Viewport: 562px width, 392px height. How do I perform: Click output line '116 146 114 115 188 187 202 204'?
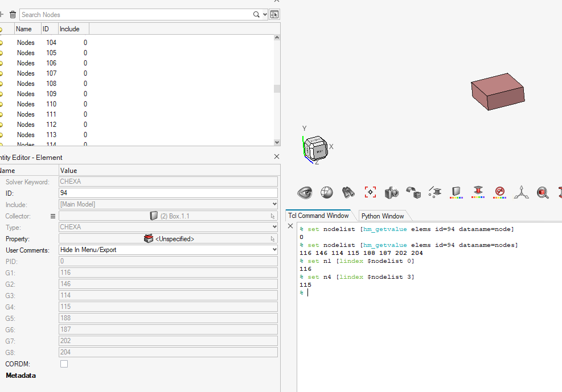[361, 253]
